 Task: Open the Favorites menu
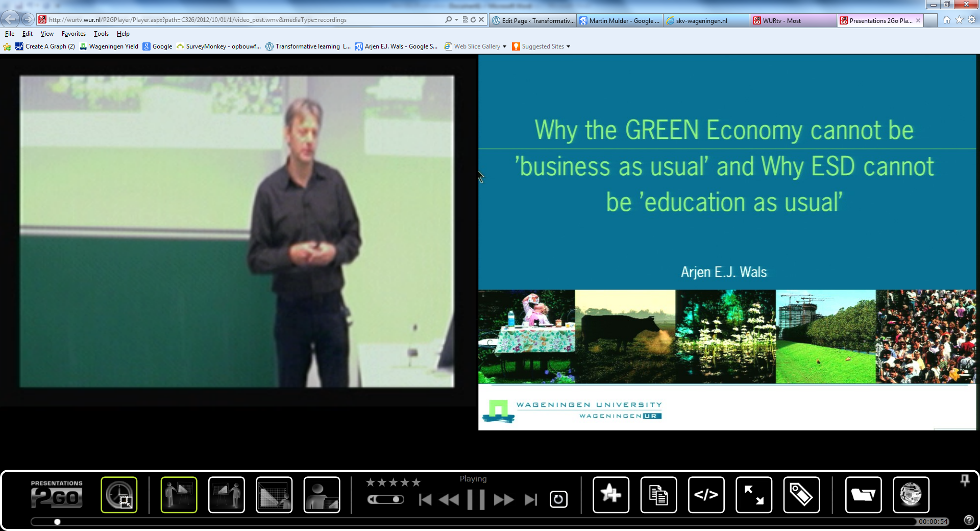[73, 34]
